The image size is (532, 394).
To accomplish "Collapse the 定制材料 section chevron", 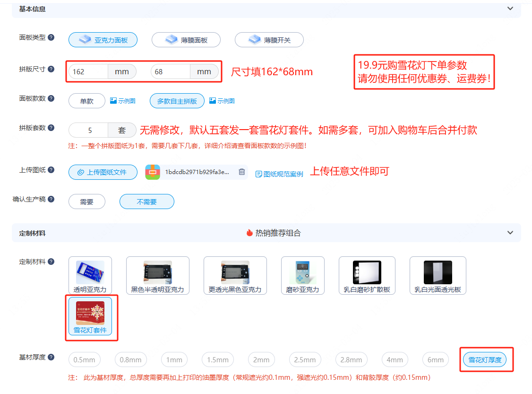I will coord(510,233).
